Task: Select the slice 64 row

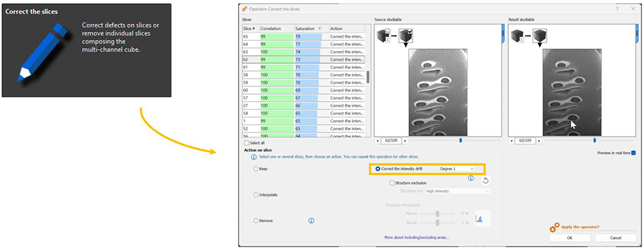Action: tap(303, 44)
